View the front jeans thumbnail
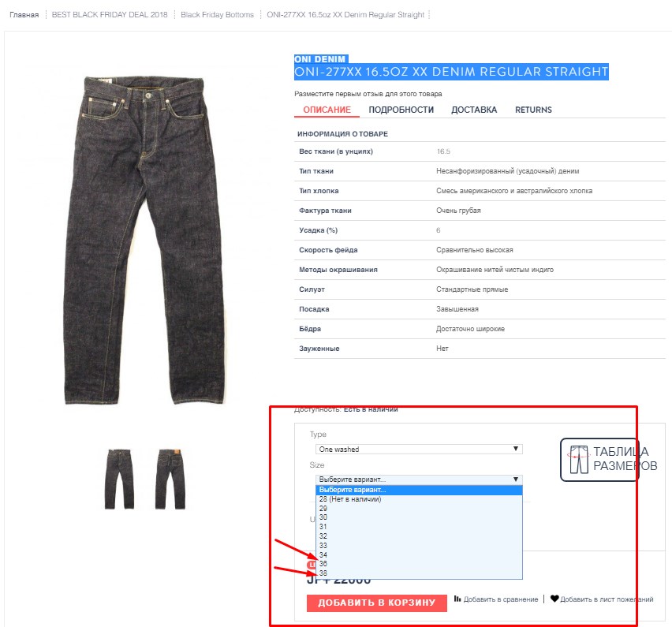 coord(120,479)
